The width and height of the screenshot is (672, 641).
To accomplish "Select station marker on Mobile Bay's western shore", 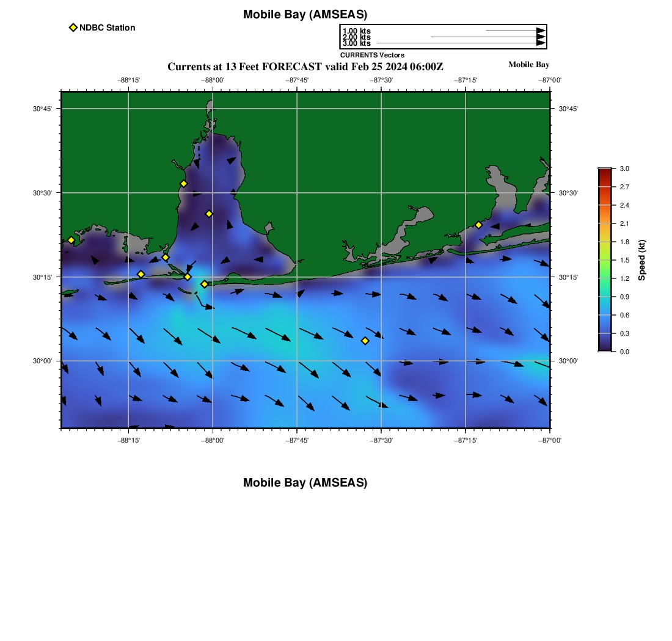I will click(x=183, y=184).
